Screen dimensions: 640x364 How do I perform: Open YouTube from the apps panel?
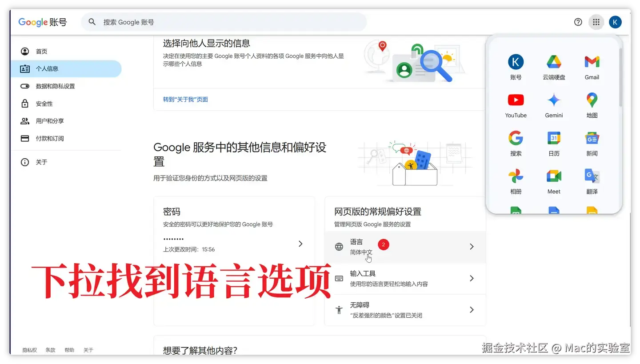[x=516, y=105]
